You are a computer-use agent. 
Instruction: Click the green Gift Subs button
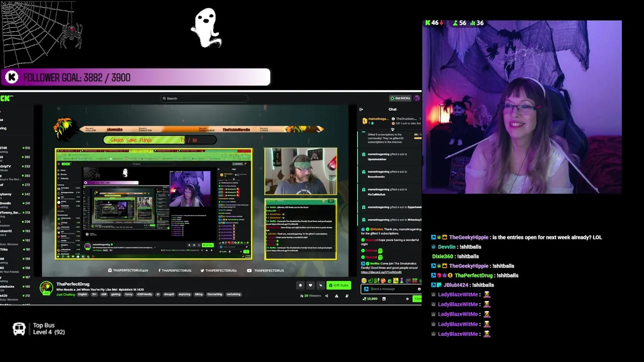tap(339, 285)
